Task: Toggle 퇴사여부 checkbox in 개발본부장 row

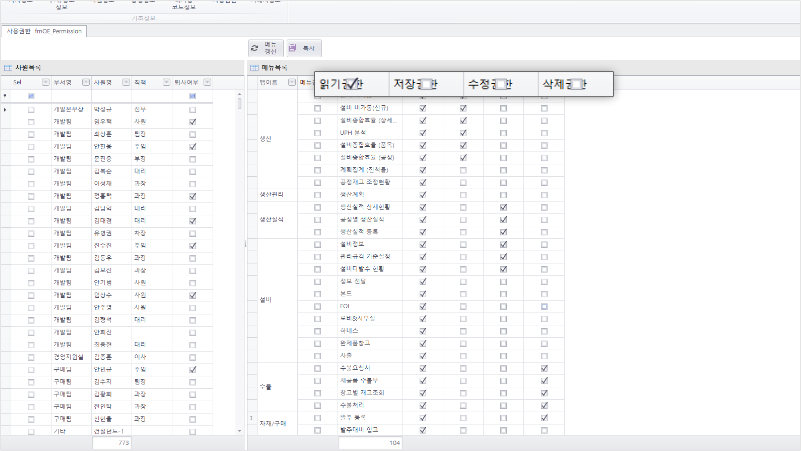Action: coord(193,110)
